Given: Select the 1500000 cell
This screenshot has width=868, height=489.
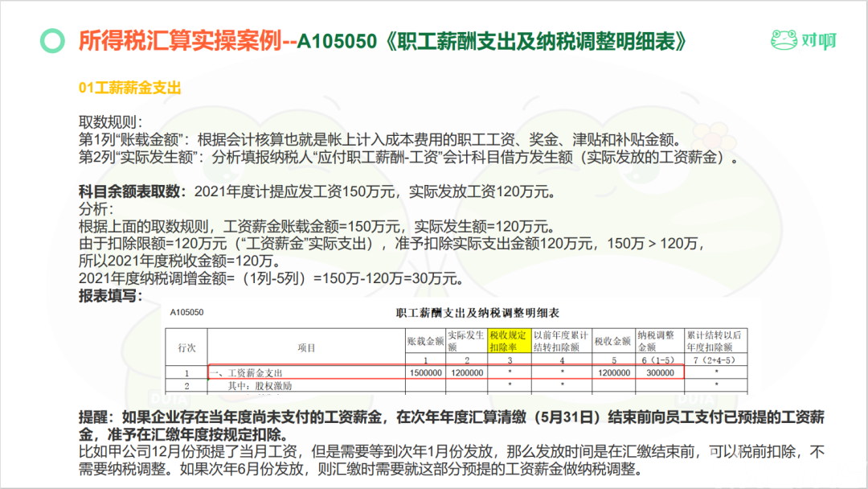Looking at the screenshot, I should point(425,372).
